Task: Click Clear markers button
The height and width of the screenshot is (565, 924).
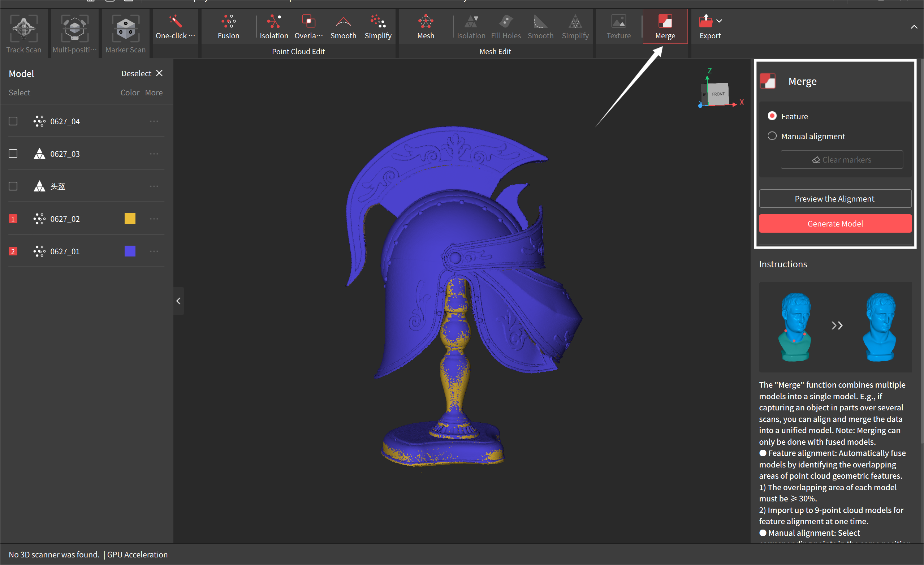Action: click(842, 160)
